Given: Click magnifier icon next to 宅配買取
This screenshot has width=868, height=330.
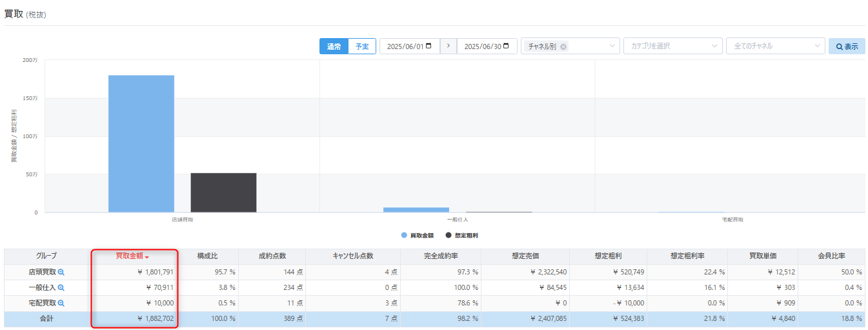Looking at the screenshot, I should [x=61, y=303].
